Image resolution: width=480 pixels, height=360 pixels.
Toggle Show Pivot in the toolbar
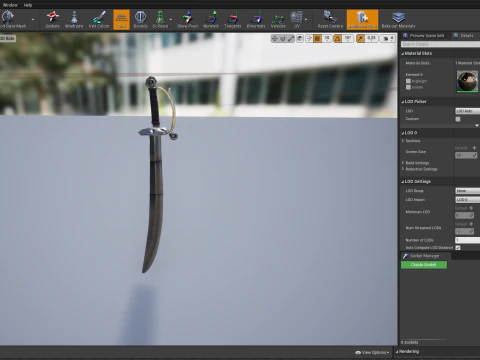click(x=187, y=19)
